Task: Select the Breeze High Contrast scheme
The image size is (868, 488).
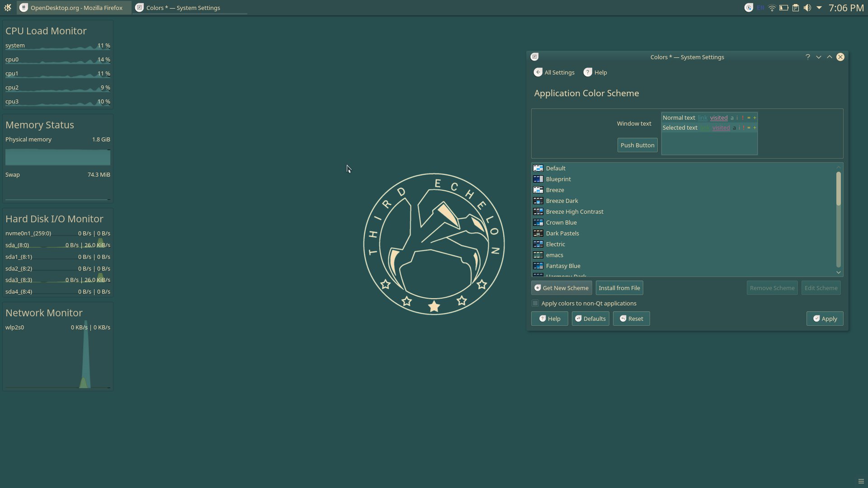Action: [684, 211]
